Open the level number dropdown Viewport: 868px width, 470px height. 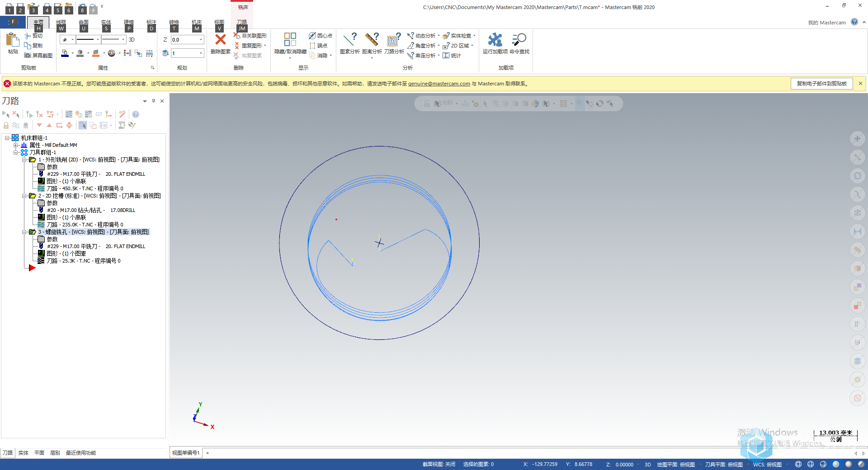coord(201,53)
